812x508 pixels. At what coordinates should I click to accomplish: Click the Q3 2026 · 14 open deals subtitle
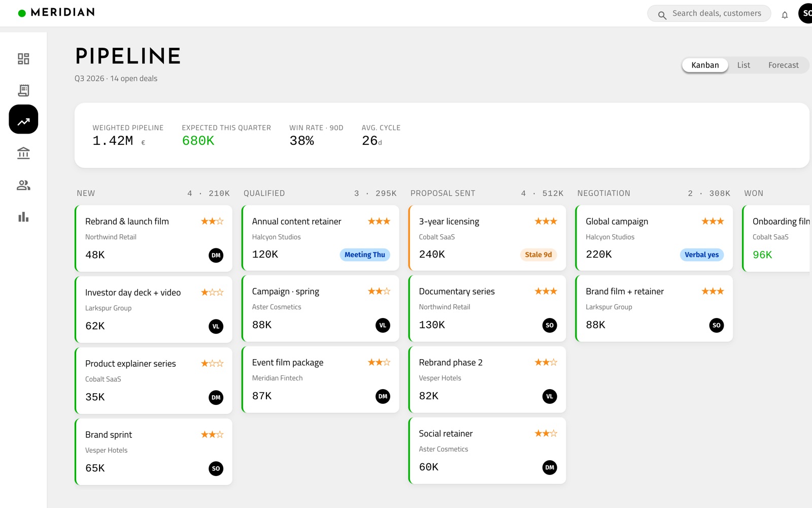pyautogui.click(x=116, y=78)
